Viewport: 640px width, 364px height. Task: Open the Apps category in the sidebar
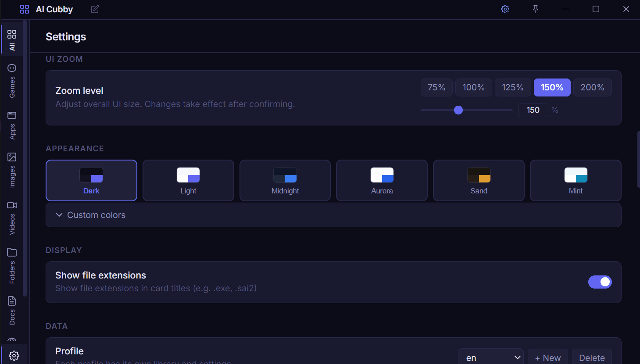coord(12,125)
